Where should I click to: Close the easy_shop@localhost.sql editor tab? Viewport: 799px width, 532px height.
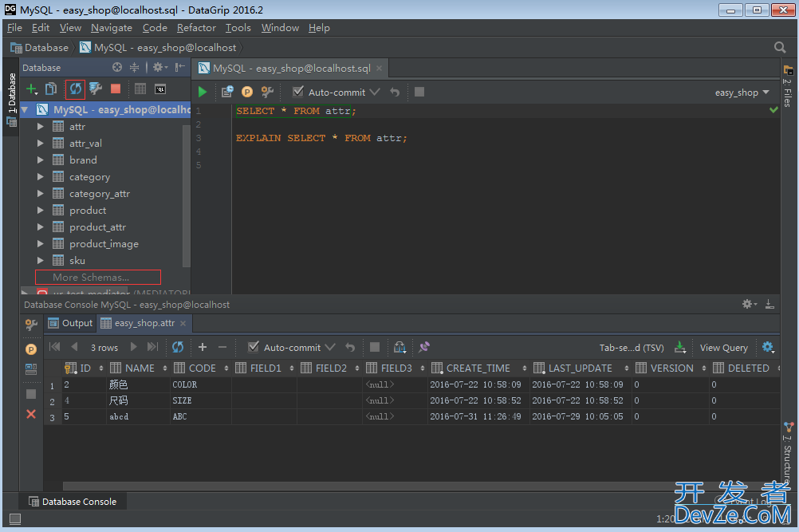tap(379, 69)
